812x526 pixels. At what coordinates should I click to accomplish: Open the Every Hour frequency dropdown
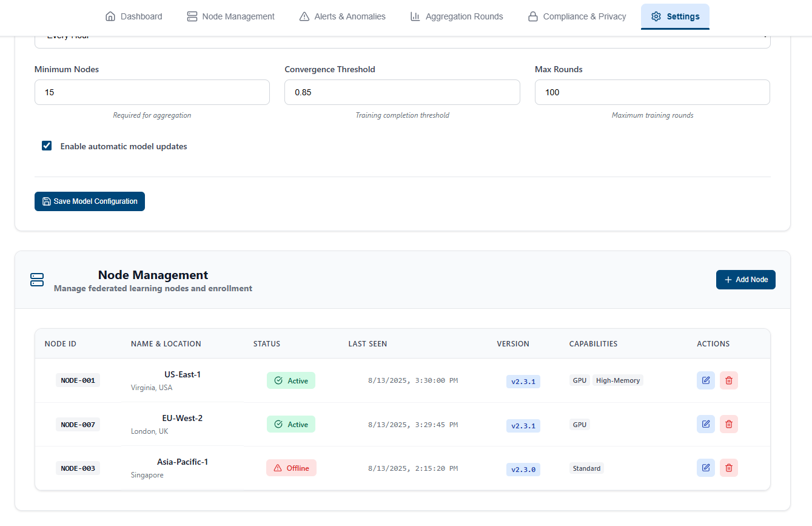402,36
